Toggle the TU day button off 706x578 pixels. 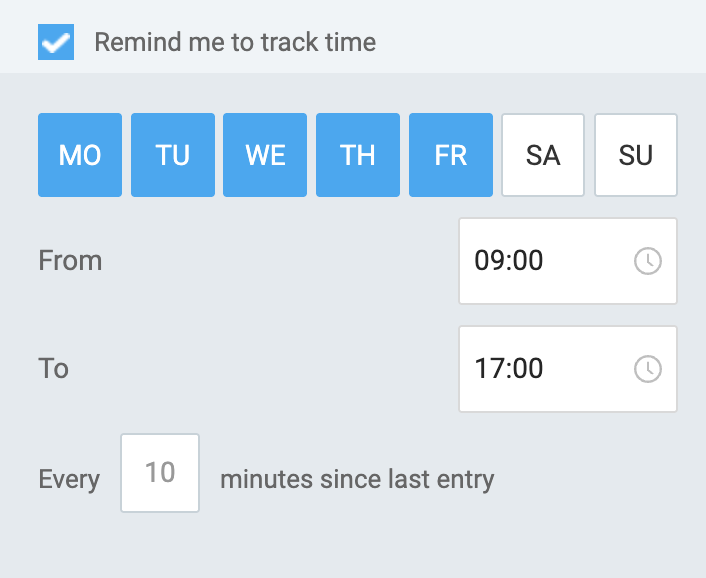[x=173, y=155]
